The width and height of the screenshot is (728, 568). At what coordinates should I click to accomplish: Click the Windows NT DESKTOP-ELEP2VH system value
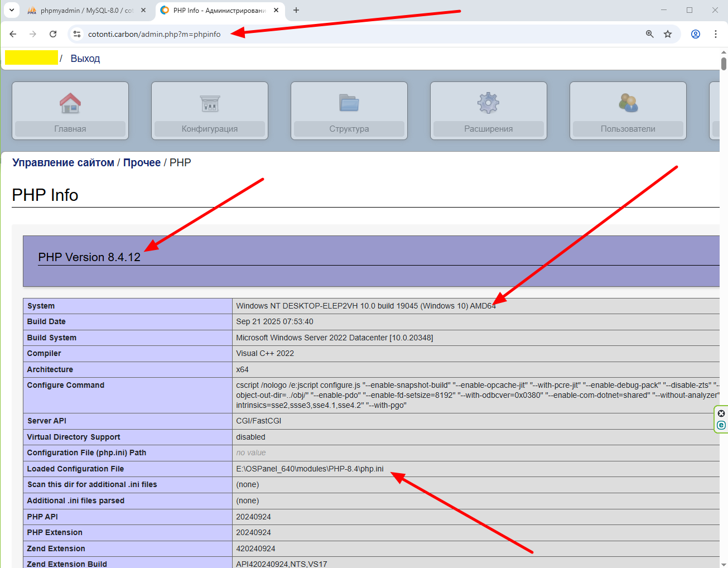366,306
